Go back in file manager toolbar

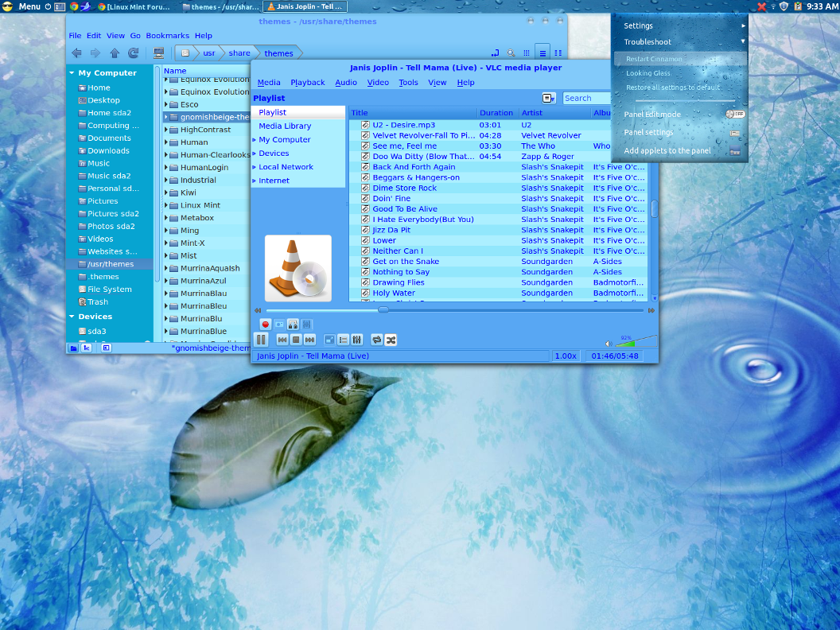point(76,53)
